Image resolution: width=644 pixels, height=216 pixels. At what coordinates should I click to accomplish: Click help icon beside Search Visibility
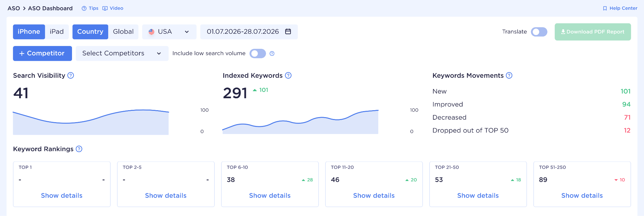coord(71,76)
